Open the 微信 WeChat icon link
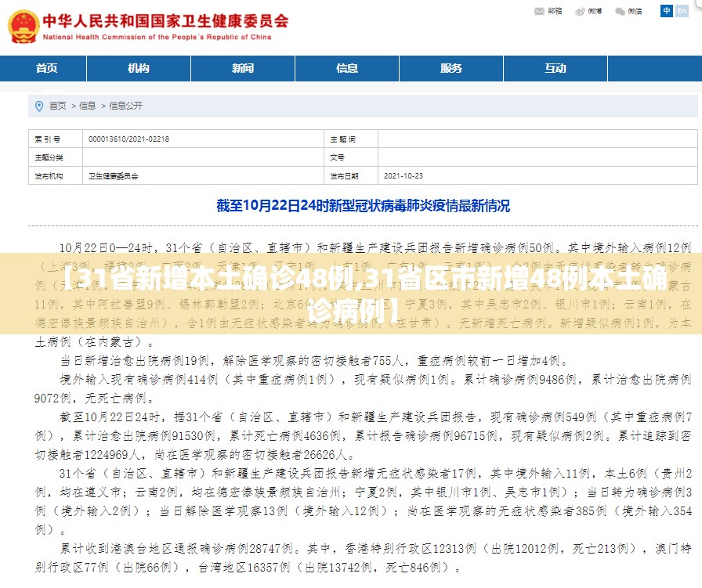This screenshot has width=702, height=588. click(628, 11)
